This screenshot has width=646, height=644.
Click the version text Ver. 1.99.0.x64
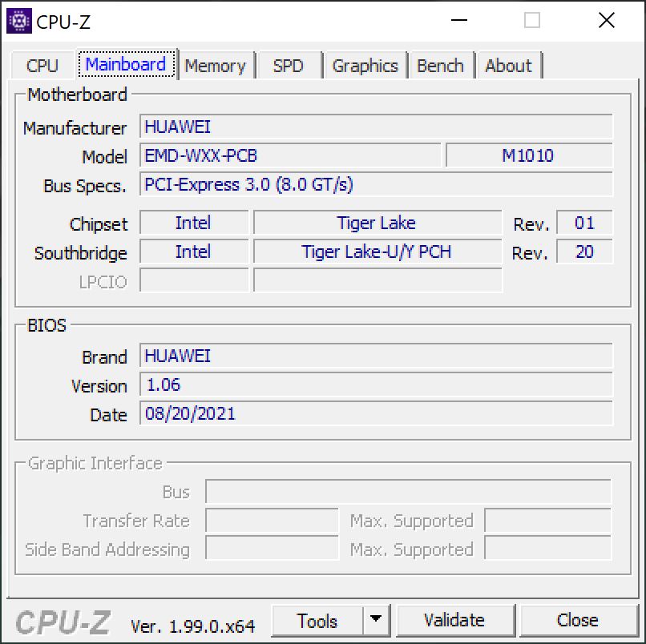pyautogui.click(x=193, y=626)
